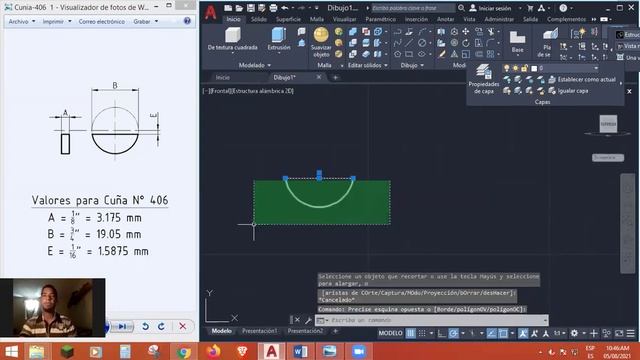Screen dimensions: 640x360
Task: Open Grabar dropdown in photo viewer
Action: click(x=145, y=21)
